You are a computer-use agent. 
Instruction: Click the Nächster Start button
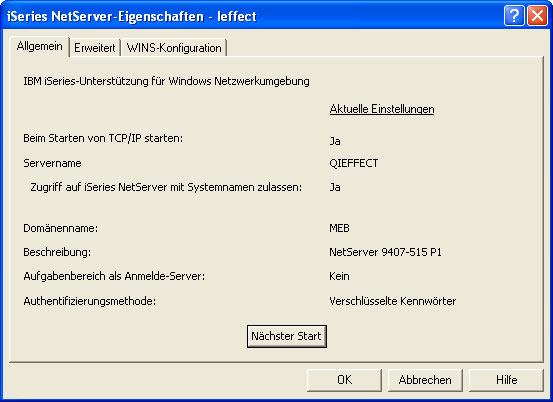coord(287,336)
